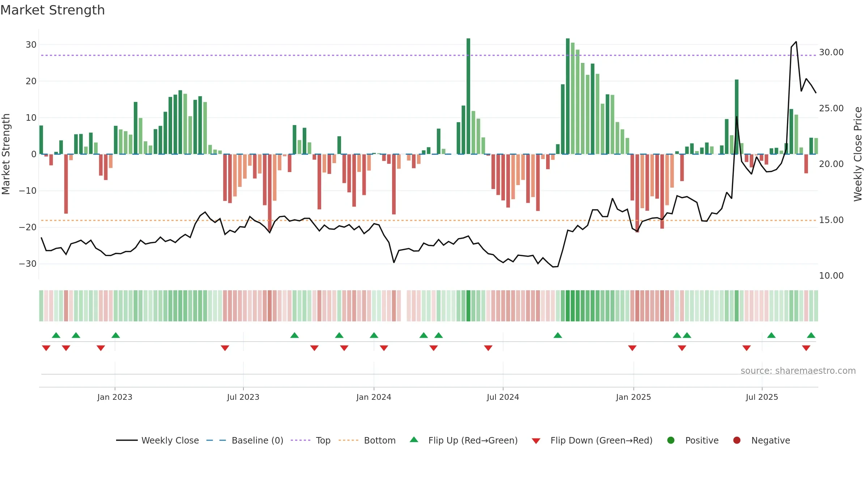The image size is (868, 488).
Task: Click the first red Flip Down marker
Action: tap(46, 348)
